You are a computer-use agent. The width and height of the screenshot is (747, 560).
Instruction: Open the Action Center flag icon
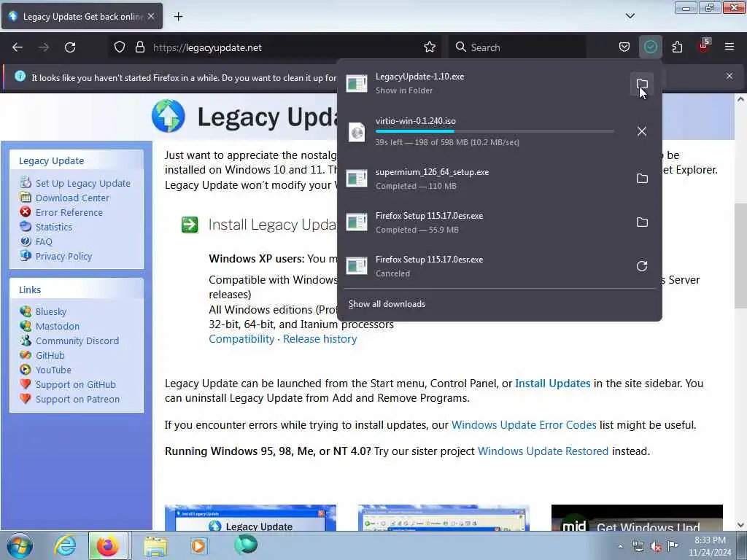[673, 545]
